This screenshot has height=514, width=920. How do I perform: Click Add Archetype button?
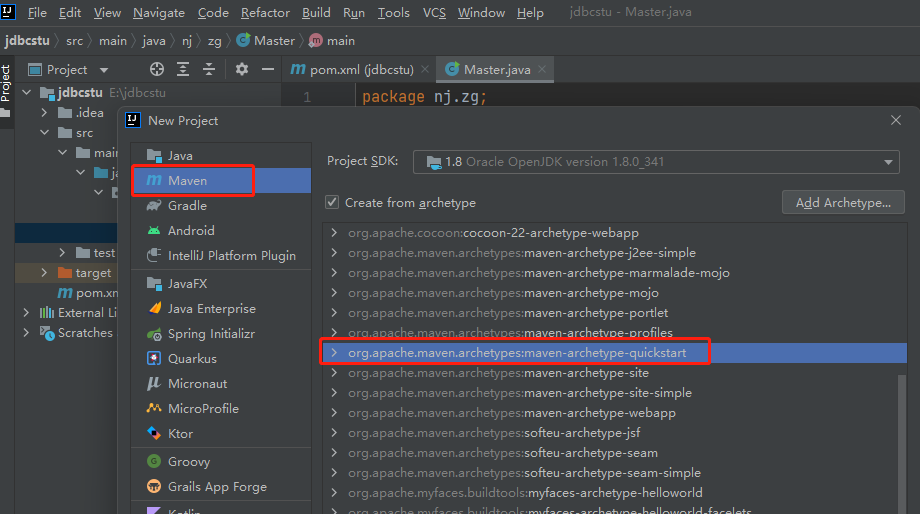843,202
